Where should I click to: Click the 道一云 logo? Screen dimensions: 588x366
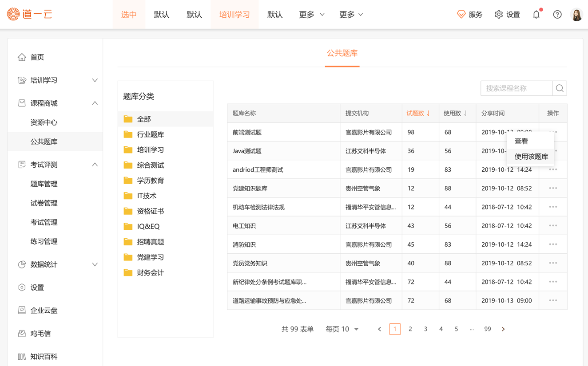point(30,14)
